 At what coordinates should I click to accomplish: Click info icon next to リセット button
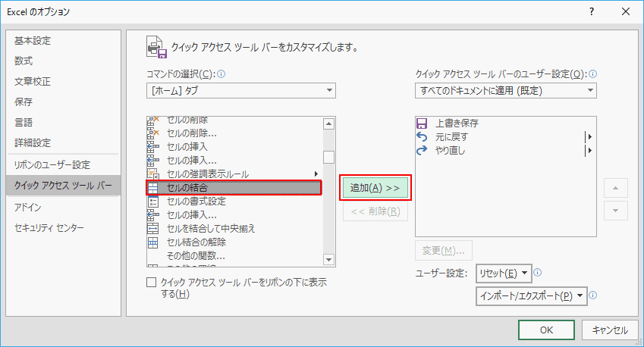537,272
